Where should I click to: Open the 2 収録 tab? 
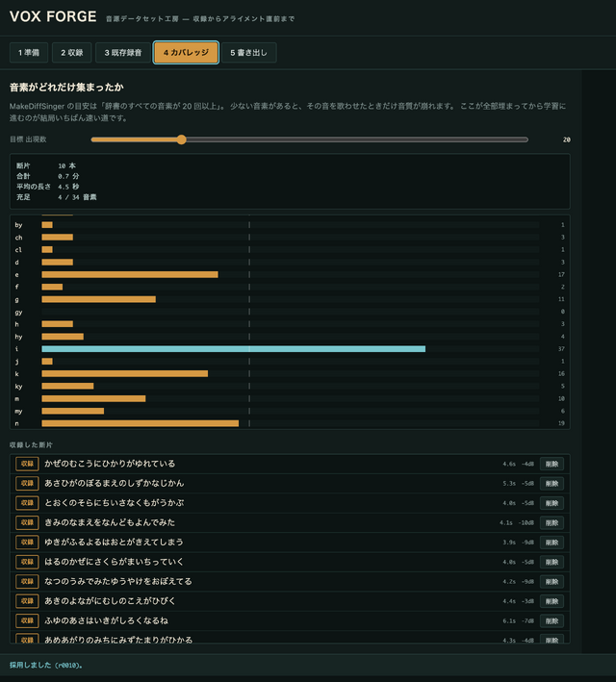pos(72,53)
